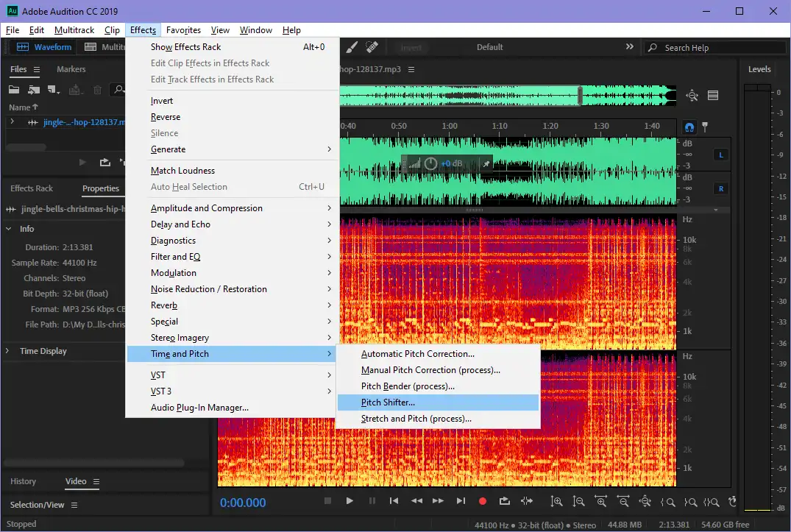Viewport: 791px width, 532px height.
Task: Open Generate submenu
Action: point(232,149)
